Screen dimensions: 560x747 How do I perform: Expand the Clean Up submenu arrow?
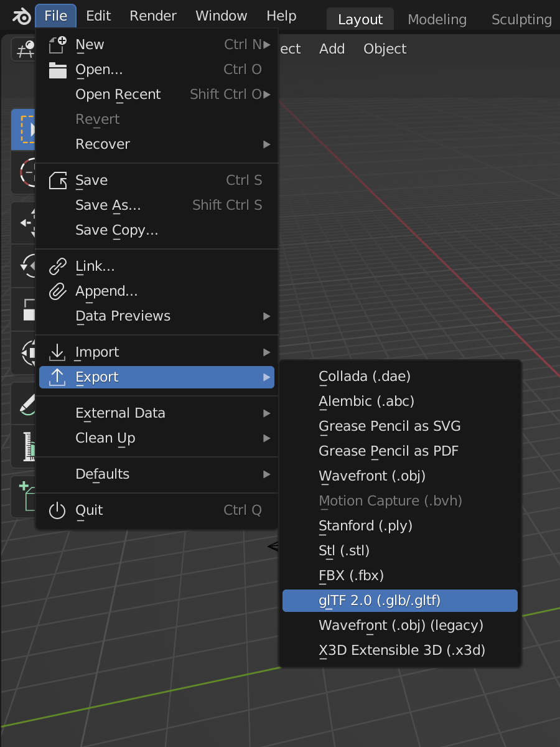[267, 438]
